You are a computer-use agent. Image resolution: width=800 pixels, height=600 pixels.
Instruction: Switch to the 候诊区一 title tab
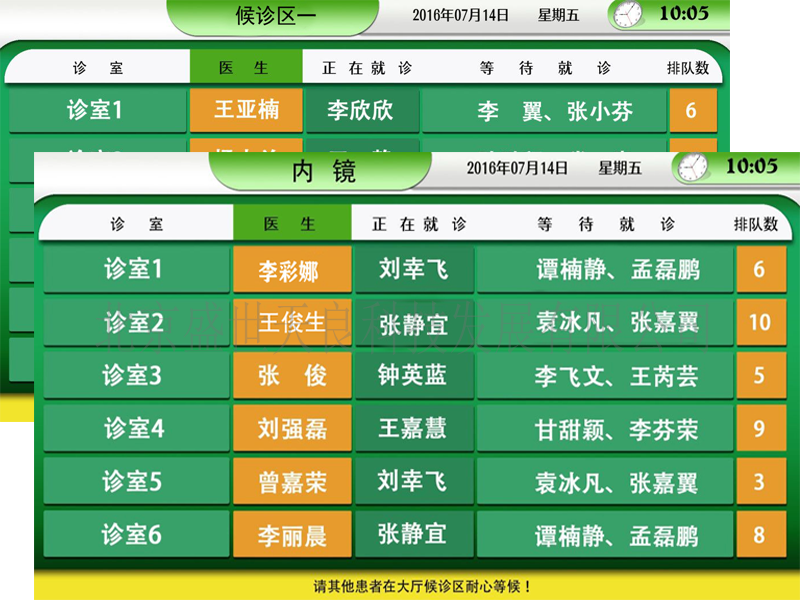[x=276, y=15]
